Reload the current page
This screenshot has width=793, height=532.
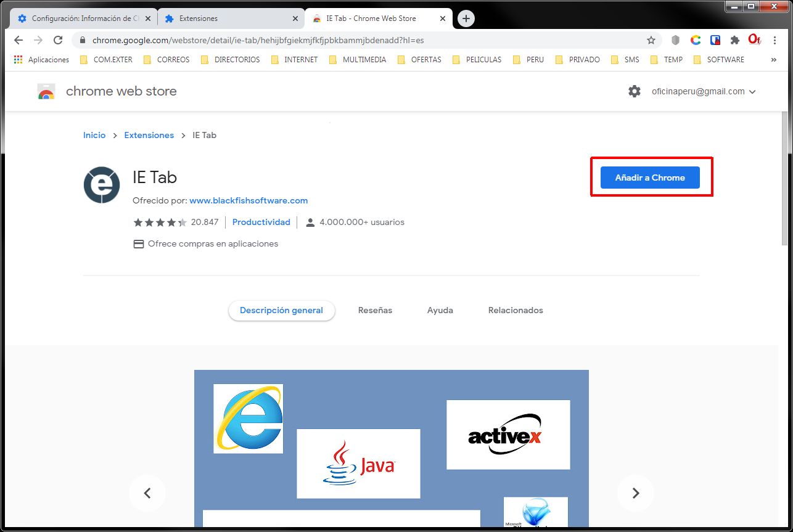58,40
